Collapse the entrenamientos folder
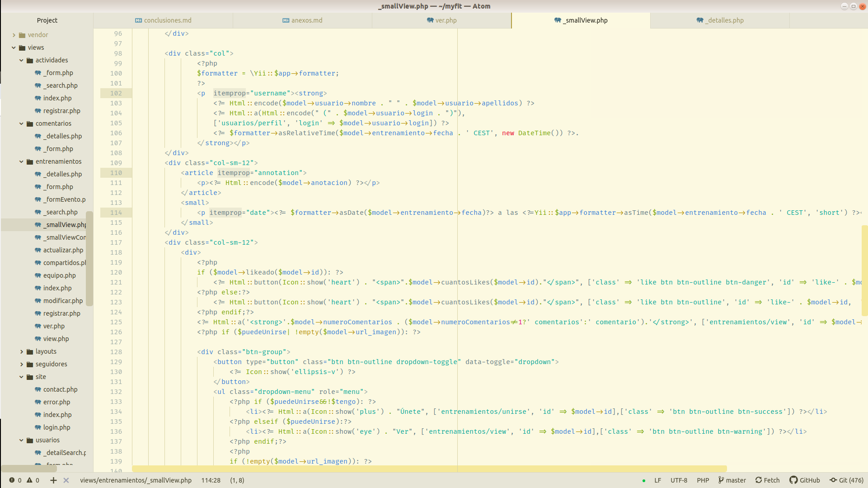This screenshot has width=868, height=488. [21, 161]
